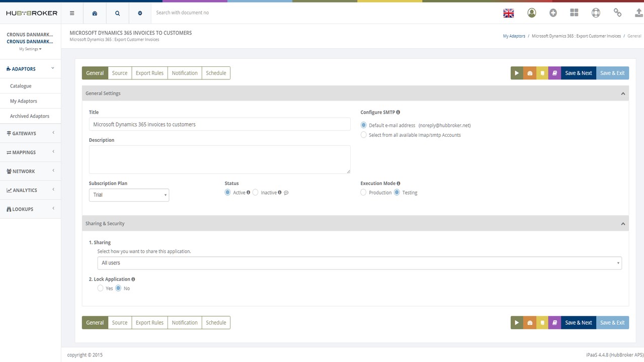This screenshot has height=362, width=644.
Task: Open the lifebuoy help icon
Action: pos(596,13)
